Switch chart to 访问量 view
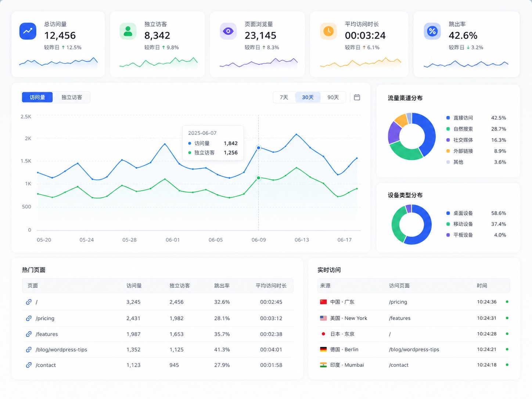 [37, 97]
